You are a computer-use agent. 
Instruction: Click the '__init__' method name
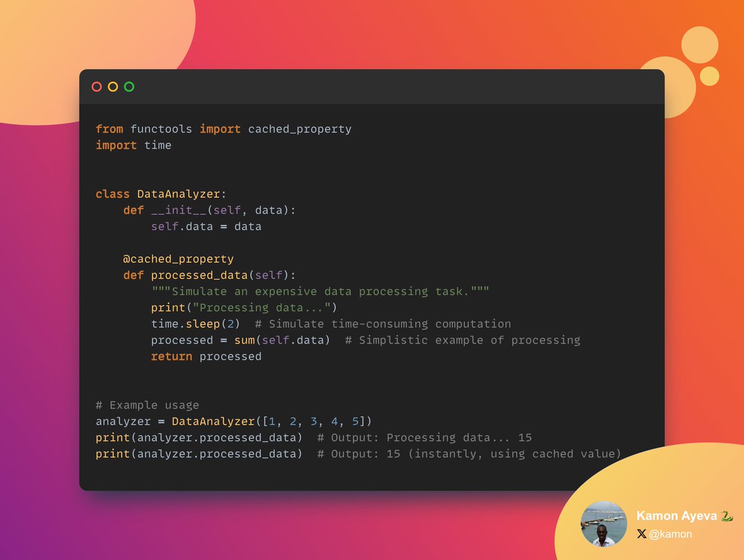[x=179, y=210]
